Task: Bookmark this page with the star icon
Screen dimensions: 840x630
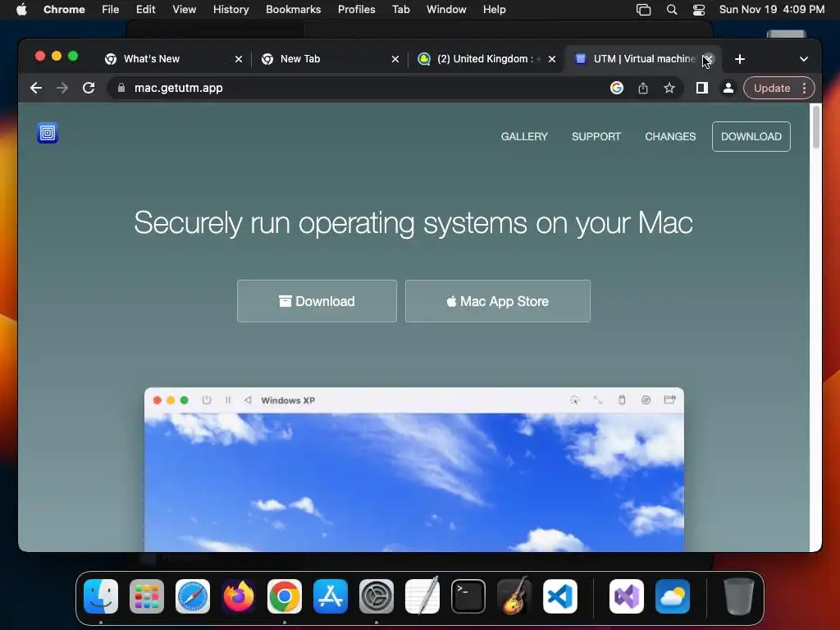Action: pos(669,88)
